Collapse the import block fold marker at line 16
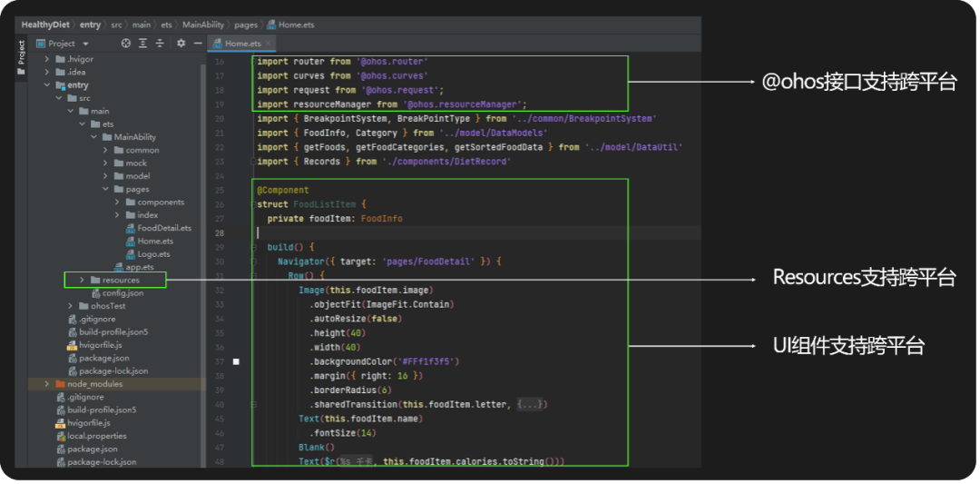The image size is (980, 484). (253, 62)
